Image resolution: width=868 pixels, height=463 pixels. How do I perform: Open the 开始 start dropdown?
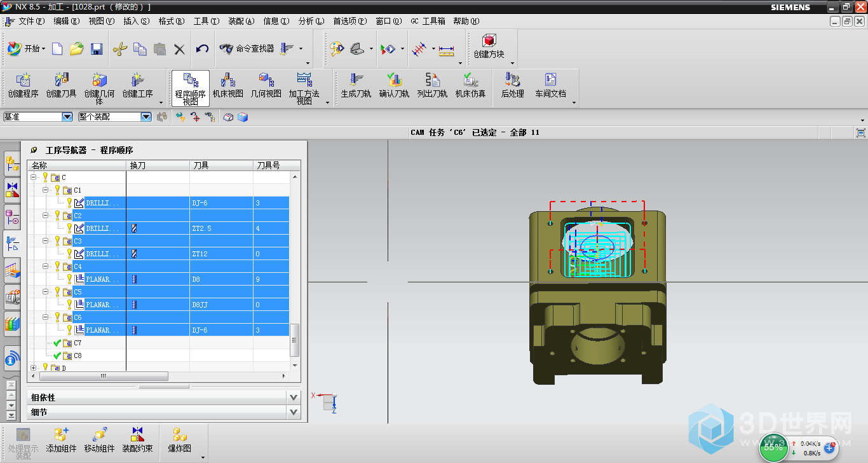tap(27, 49)
